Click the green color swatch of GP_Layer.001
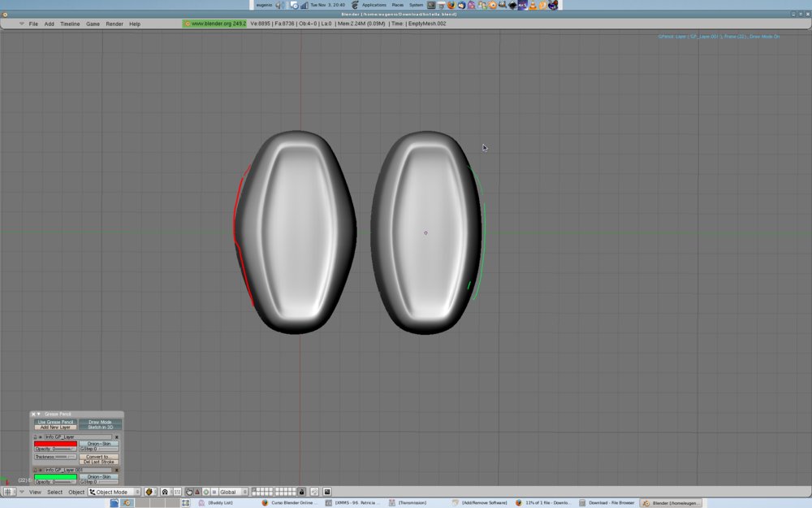This screenshot has height=508, width=812. pos(55,477)
